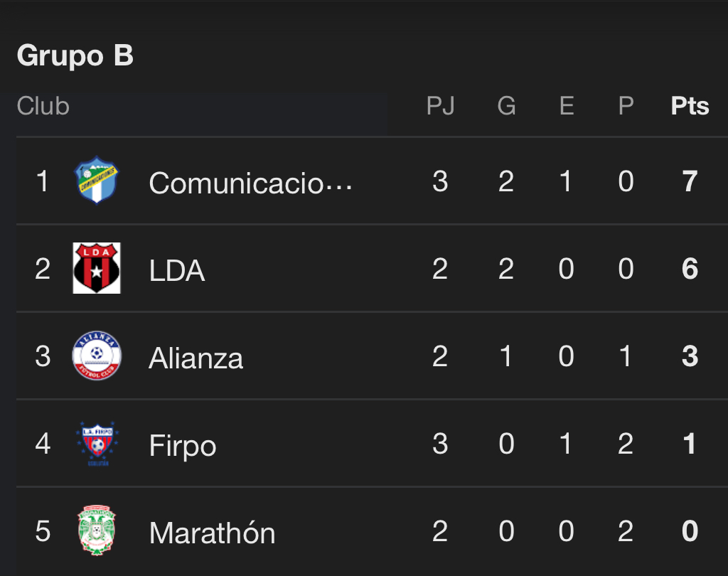Click the Pts column header

point(690,106)
